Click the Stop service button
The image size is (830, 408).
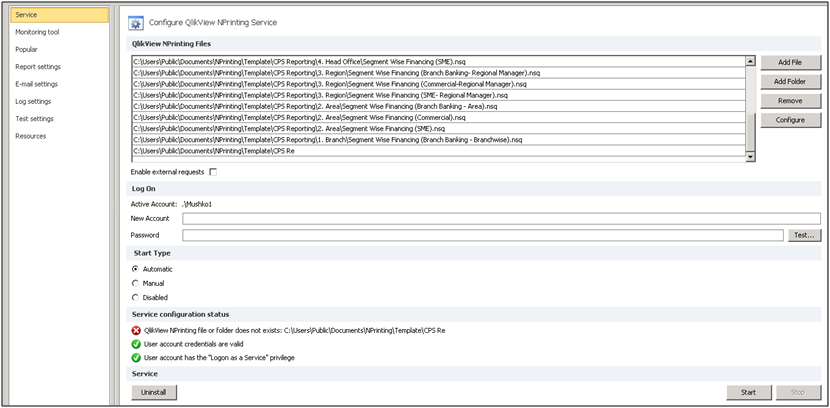[x=798, y=392]
